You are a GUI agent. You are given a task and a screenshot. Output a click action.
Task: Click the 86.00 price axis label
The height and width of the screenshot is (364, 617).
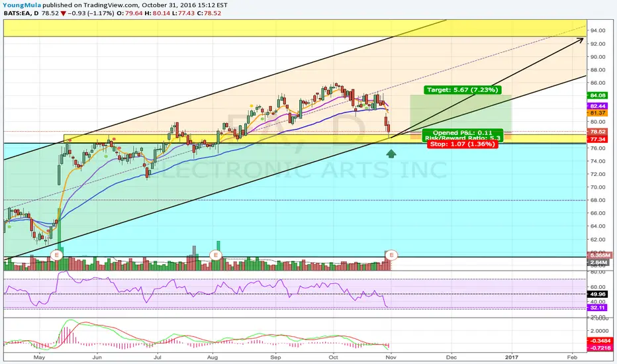[597, 83]
